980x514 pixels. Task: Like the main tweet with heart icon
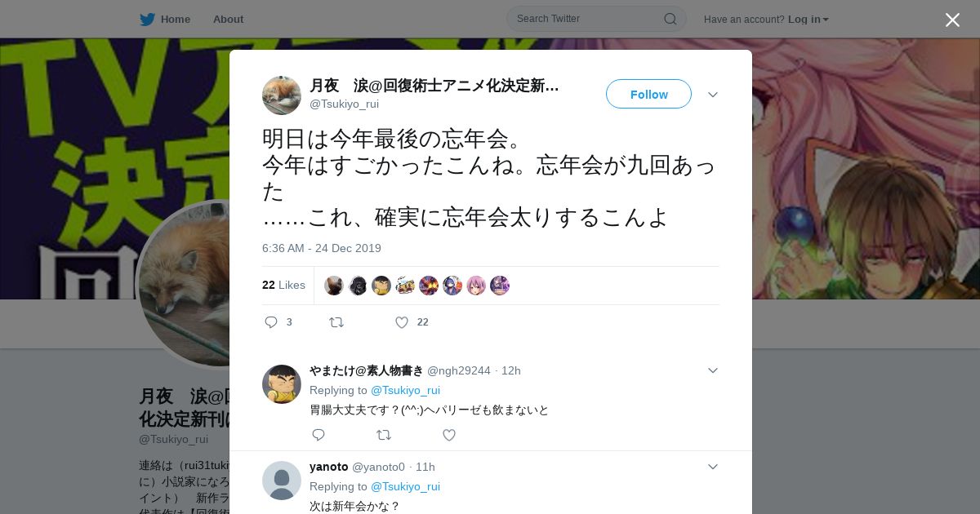click(x=401, y=322)
